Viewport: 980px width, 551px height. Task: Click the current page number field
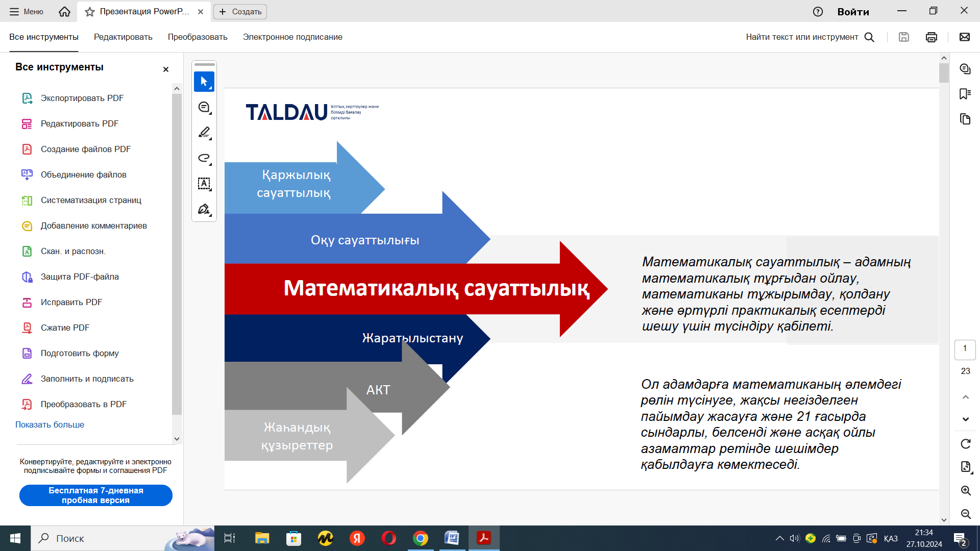(x=965, y=348)
